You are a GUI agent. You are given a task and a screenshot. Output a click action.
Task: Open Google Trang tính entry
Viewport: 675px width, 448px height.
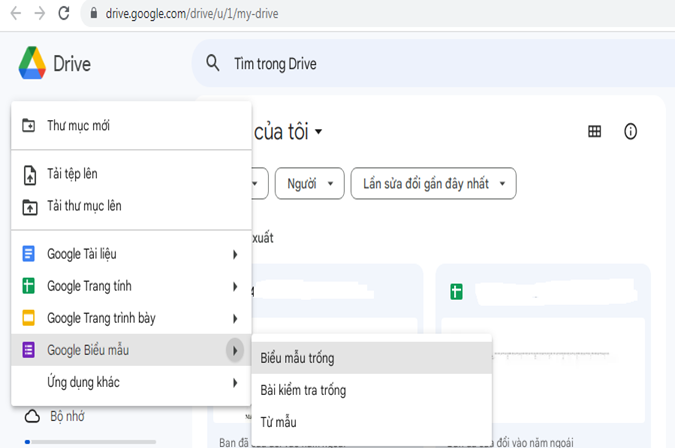coord(131,286)
